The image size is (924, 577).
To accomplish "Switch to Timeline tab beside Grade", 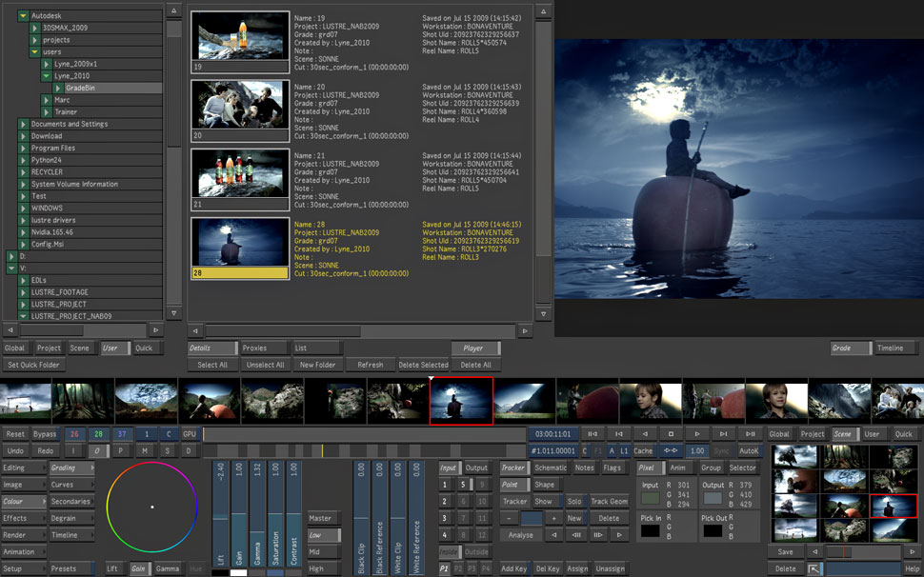I will tap(895, 348).
